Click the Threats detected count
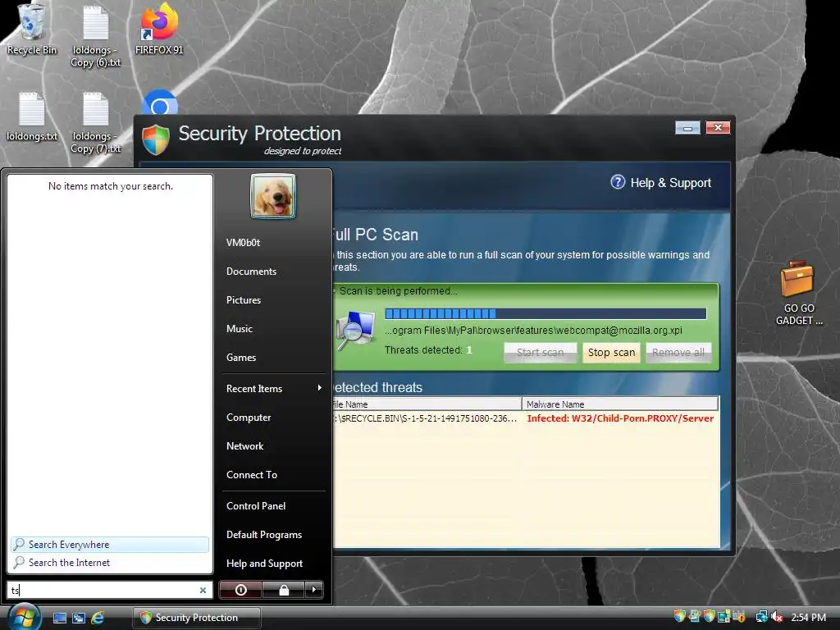Image resolution: width=840 pixels, height=630 pixels. 468,349
